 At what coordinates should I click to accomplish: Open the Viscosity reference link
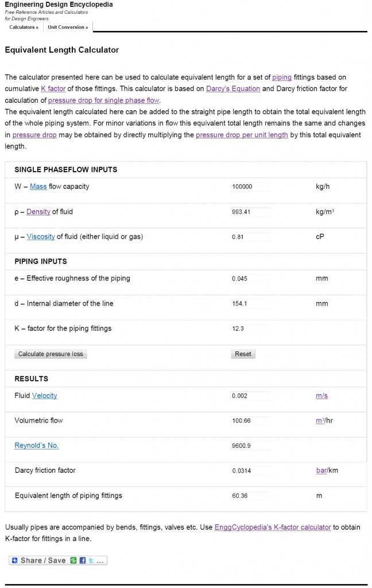pos(40,237)
